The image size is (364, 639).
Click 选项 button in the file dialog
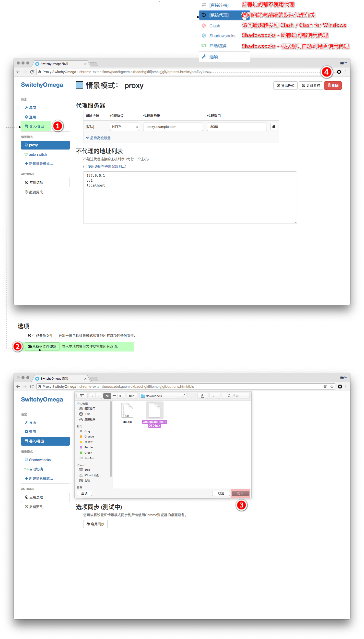click(x=84, y=493)
